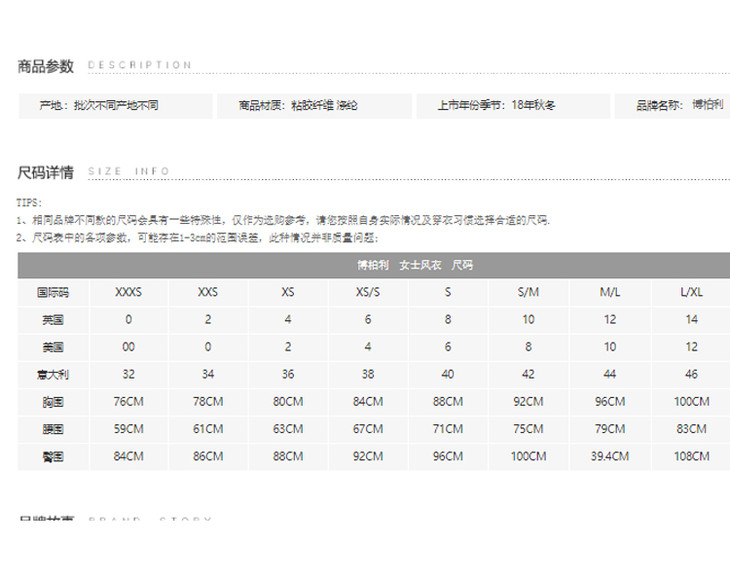
Task: Click the 39.4CM hip measurement cell
Action: point(610,456)
